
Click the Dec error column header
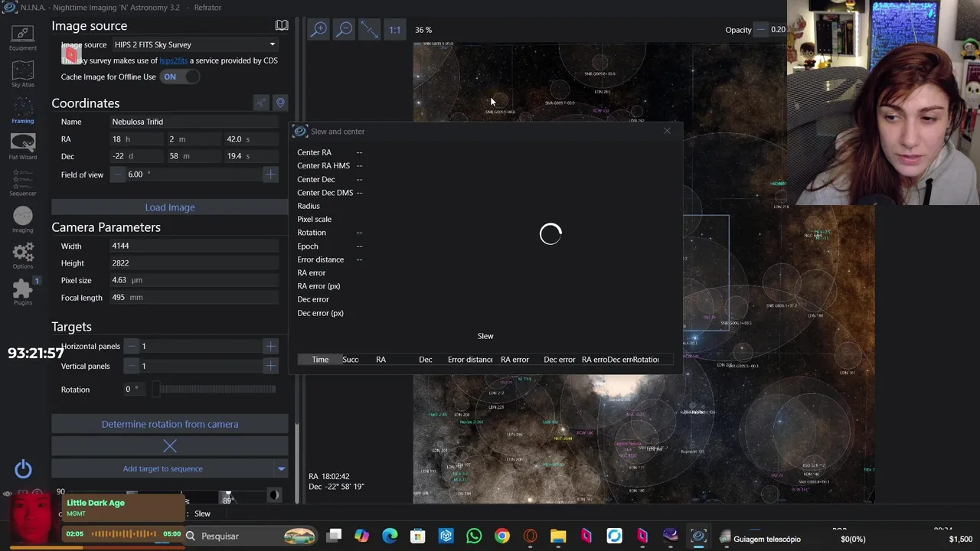(559, 360)
